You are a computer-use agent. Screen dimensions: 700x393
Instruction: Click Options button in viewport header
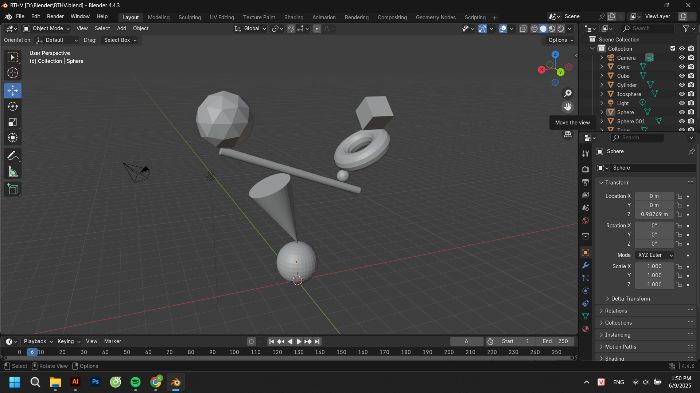click(x=561, y=40)
